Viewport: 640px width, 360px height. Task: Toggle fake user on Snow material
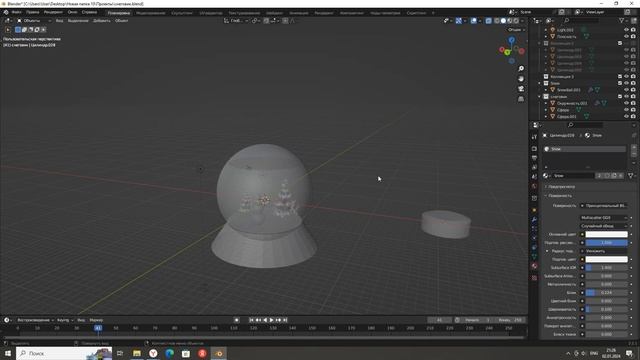tap(607, 176)
